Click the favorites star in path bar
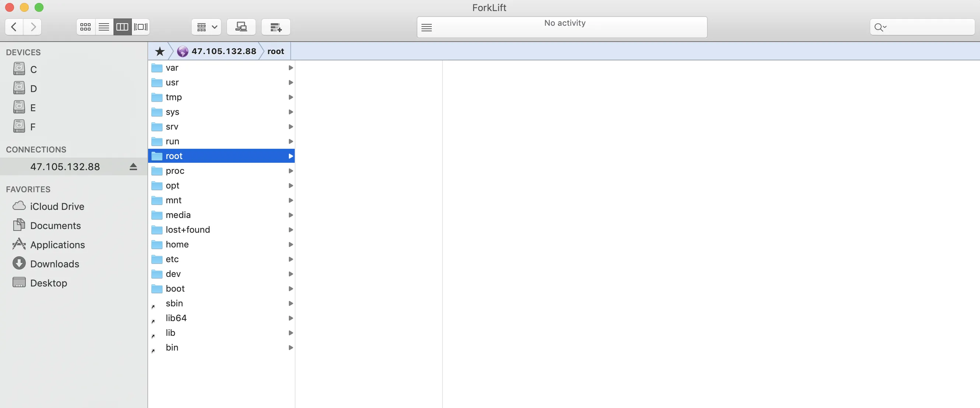This screenshot has height=408, width=980. [x=160, y=51]
